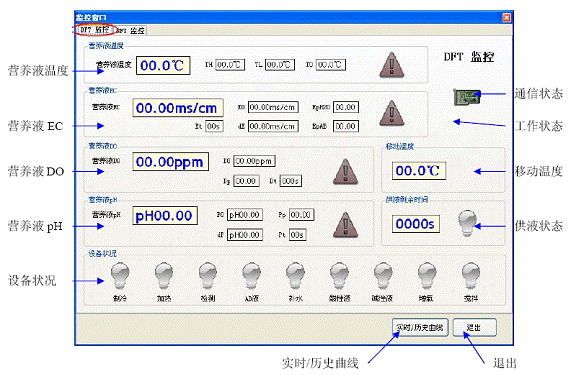
Task: Click the Pt 00s field
Action: 298,235
